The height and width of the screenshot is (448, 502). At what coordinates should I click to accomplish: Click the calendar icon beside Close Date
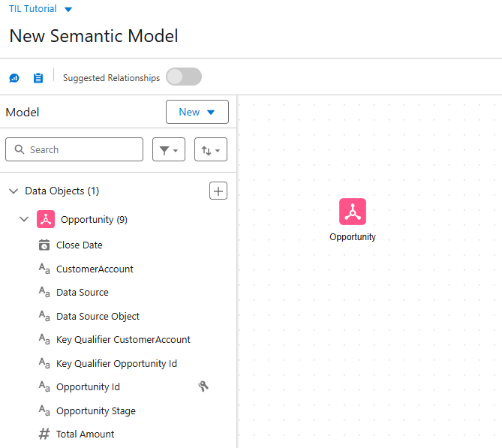pyautogui.click(x=44, y=245)
